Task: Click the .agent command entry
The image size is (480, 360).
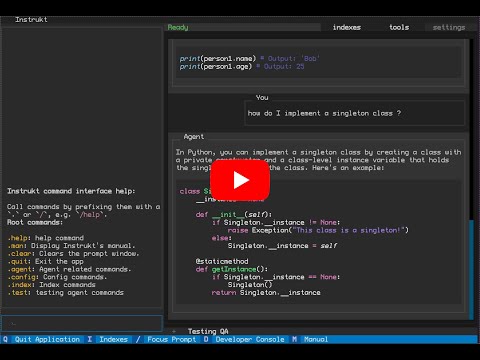Action: [x=69, y=269]
